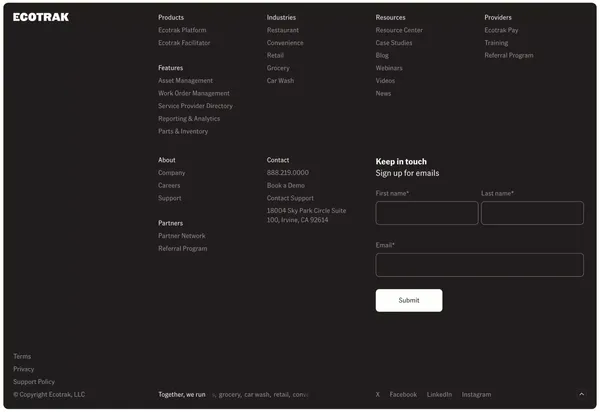Focus the Last name input field
This screenshot has height=412, width=600.
point(532,213)
